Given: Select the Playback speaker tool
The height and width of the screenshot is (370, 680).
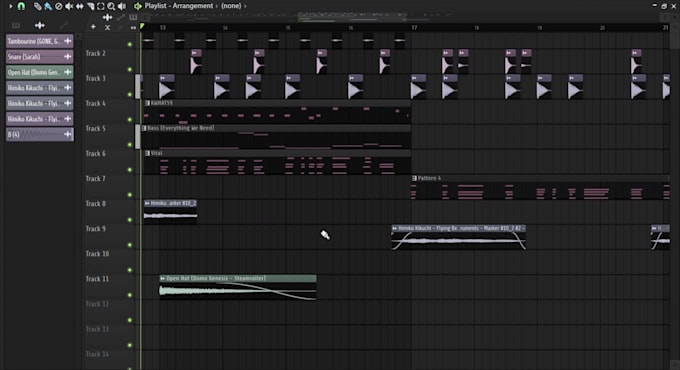Looking at the screenshot, I should (x=122, y=6).
